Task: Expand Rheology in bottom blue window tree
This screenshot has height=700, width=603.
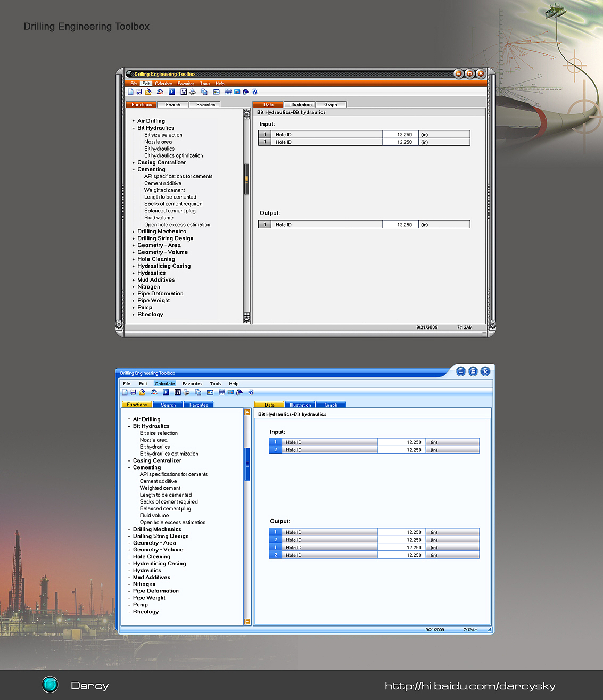Action: pos(129,612)
